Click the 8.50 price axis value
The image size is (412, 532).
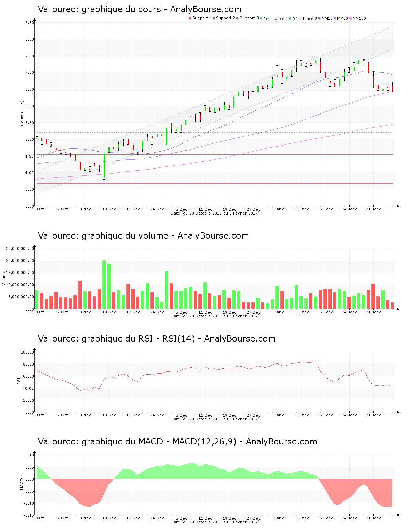[x=30, y=23]
